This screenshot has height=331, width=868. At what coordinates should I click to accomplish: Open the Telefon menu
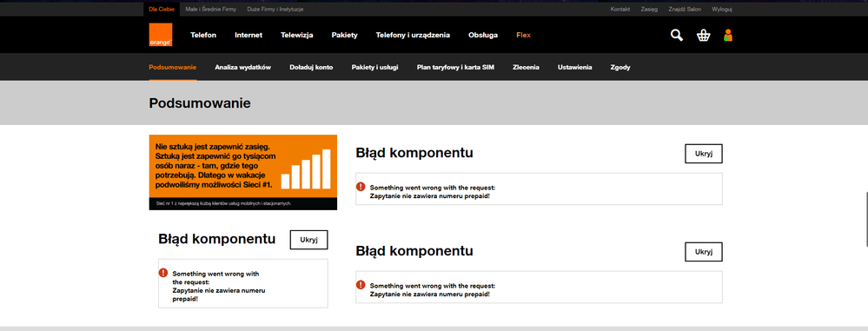tap(203, 35)
